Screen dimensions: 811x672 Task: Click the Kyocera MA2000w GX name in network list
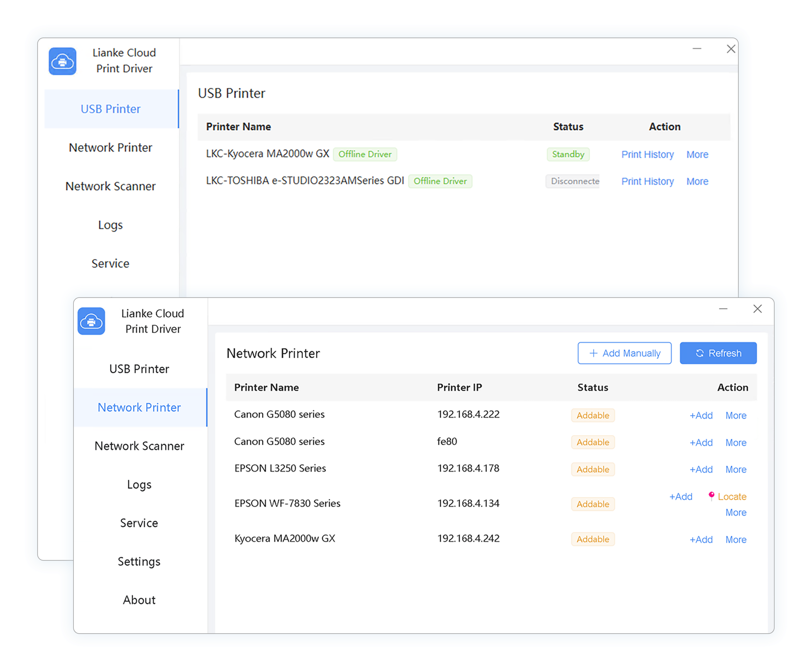click(284, 538)
